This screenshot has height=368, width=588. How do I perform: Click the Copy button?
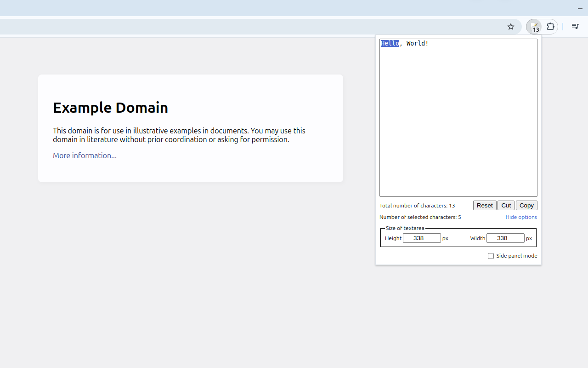[x=526, y=206]
